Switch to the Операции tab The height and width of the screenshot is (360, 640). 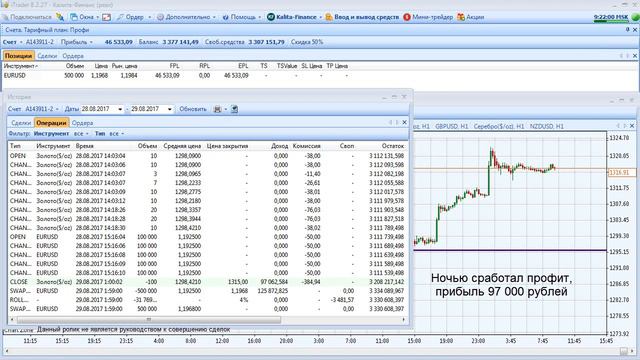51,123
